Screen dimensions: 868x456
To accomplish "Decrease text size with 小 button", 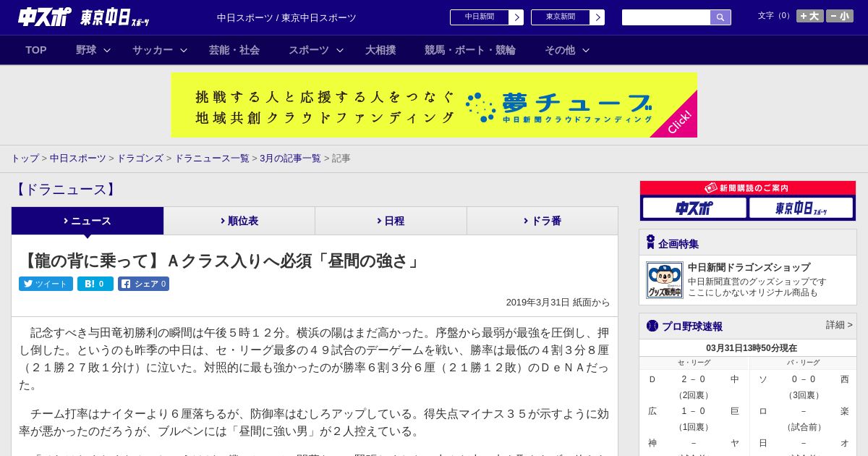I will coord(840,16).
